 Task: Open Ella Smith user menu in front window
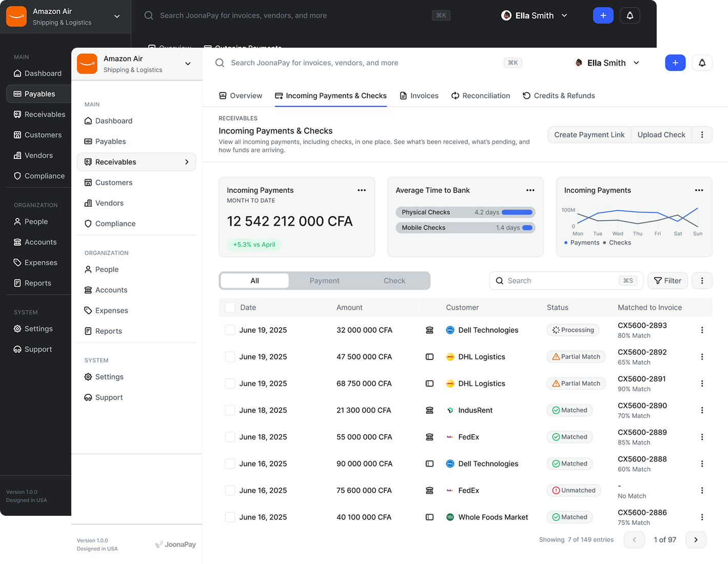pos(607,63)
